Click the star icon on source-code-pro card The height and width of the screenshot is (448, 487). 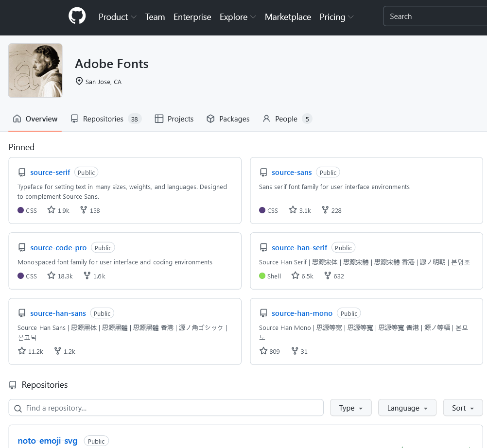[x=51, y=276]
